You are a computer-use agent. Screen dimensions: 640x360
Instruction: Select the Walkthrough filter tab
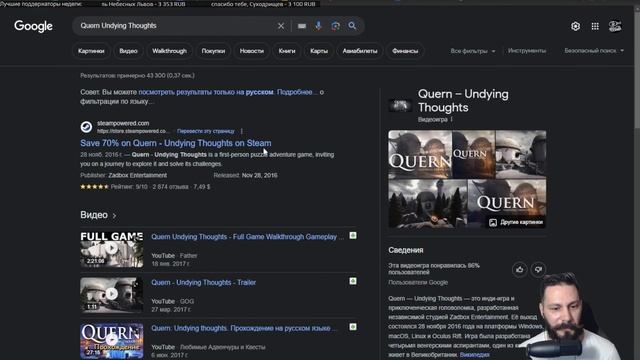tap(169, 51)
